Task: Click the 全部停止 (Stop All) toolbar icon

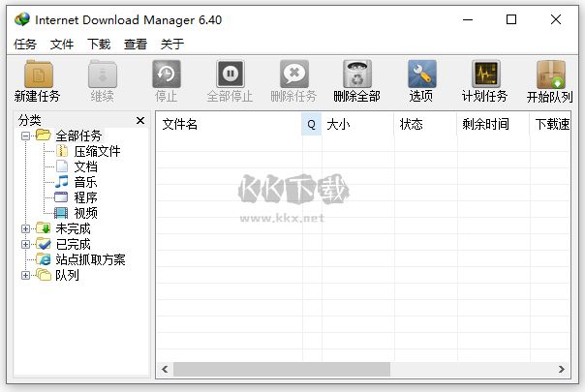Action: (231, 74)
